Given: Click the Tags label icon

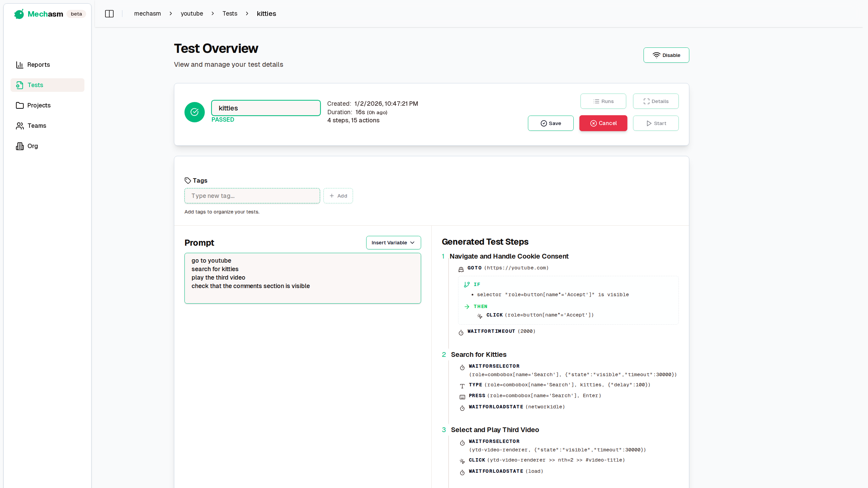Looking at the screenshot, I should tap(188, 180).
